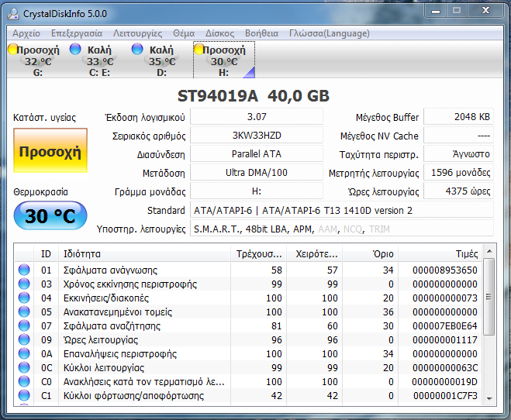
Task: Select row Κύκλοι λειτουργίας
Action: coord(249,367)
